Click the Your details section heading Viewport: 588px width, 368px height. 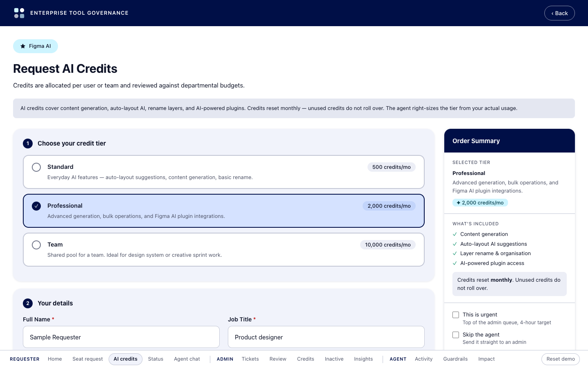[55, 303]
